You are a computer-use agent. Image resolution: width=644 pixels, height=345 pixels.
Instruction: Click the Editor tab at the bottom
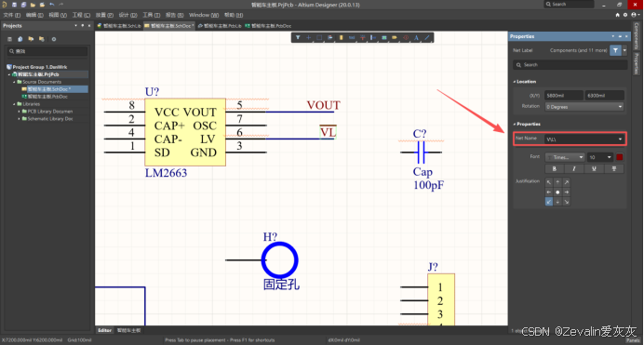[104, 330]
